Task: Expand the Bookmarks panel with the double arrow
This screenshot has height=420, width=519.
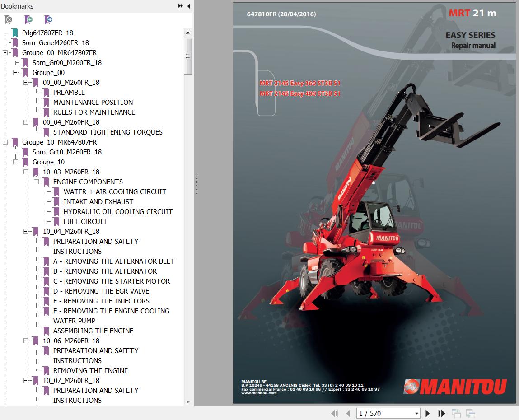Action: point(180,6)
